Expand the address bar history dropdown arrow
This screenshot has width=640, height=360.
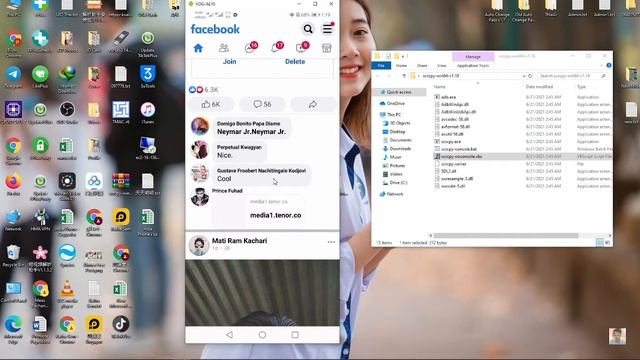(524, 76)
